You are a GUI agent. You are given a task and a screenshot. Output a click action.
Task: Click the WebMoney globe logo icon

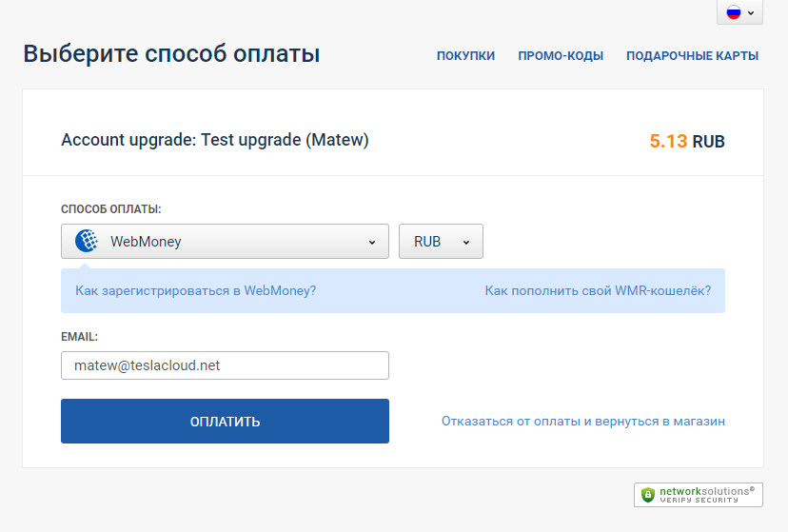click(87, 242)
